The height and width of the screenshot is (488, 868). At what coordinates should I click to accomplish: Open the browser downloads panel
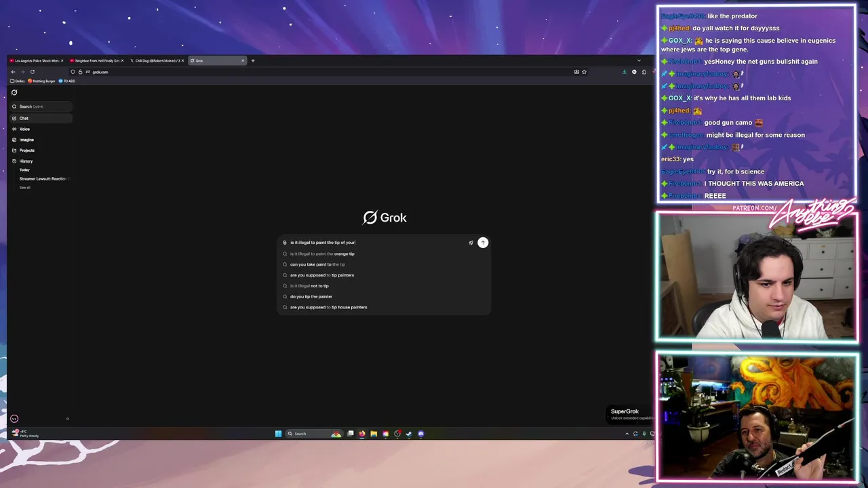coord(625,72)
